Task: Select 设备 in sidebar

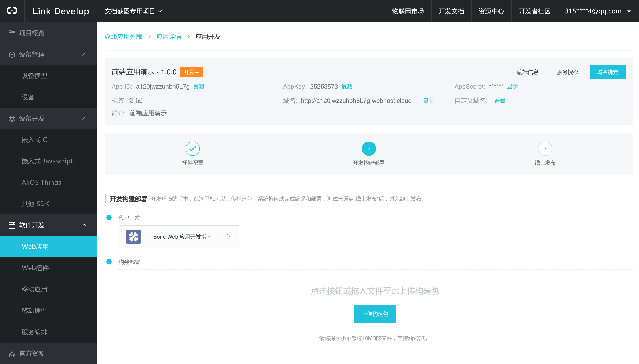Action: coord(49,97)
